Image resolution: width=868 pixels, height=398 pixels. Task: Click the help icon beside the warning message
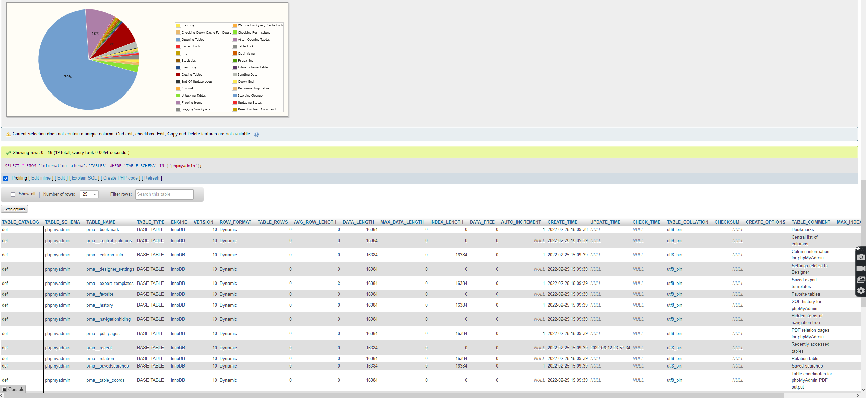tap(256, 134)
